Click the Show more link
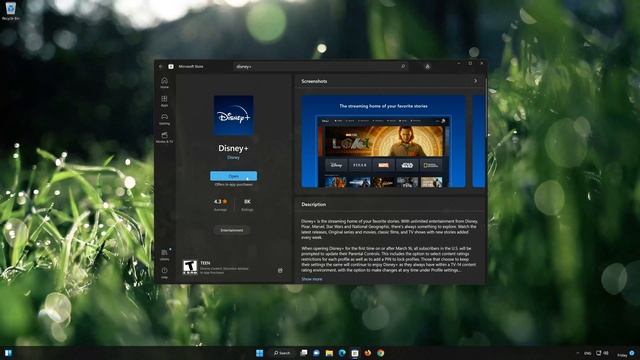This screenshot has height=360, width=640. coord(311,279)
